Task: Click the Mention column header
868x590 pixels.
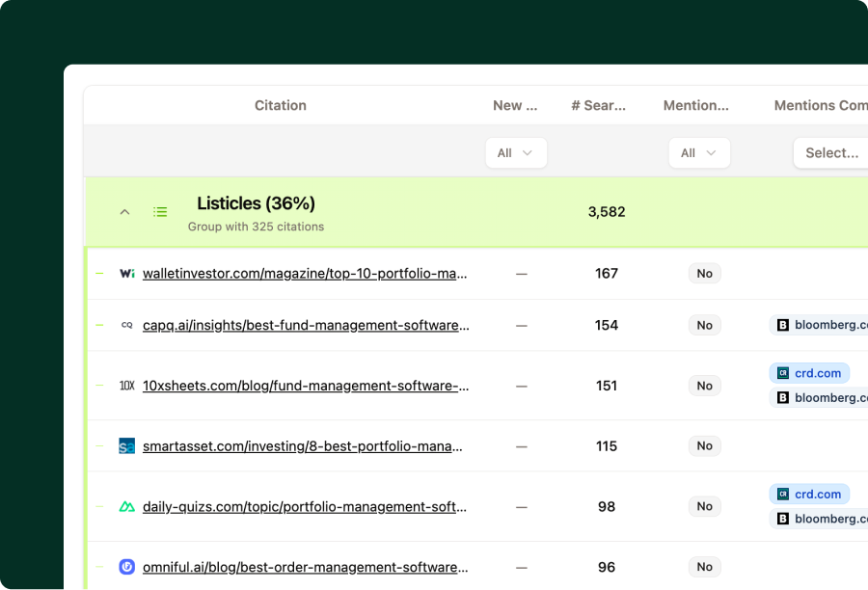Action: pos(695,105)
